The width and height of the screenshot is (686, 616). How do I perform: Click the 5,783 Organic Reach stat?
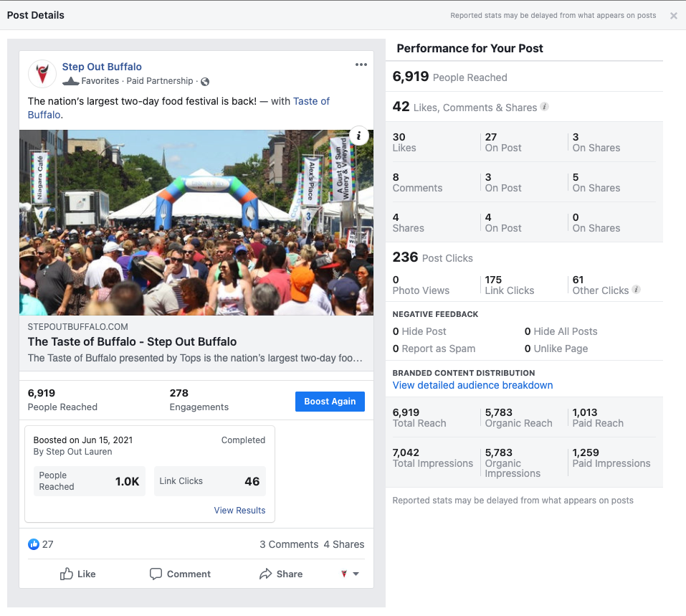point(518,417)
